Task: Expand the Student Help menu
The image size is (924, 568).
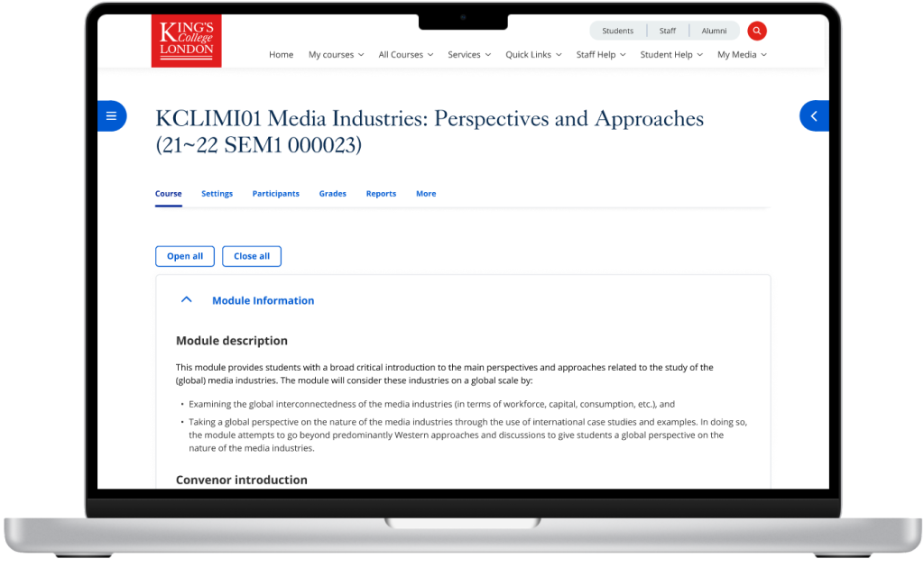Action: (671, 55)
